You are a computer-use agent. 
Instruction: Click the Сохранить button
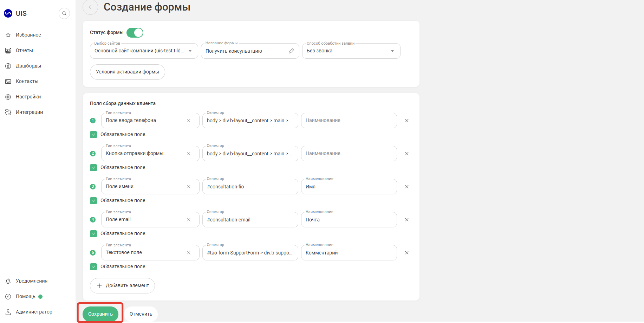pos(100,314)
